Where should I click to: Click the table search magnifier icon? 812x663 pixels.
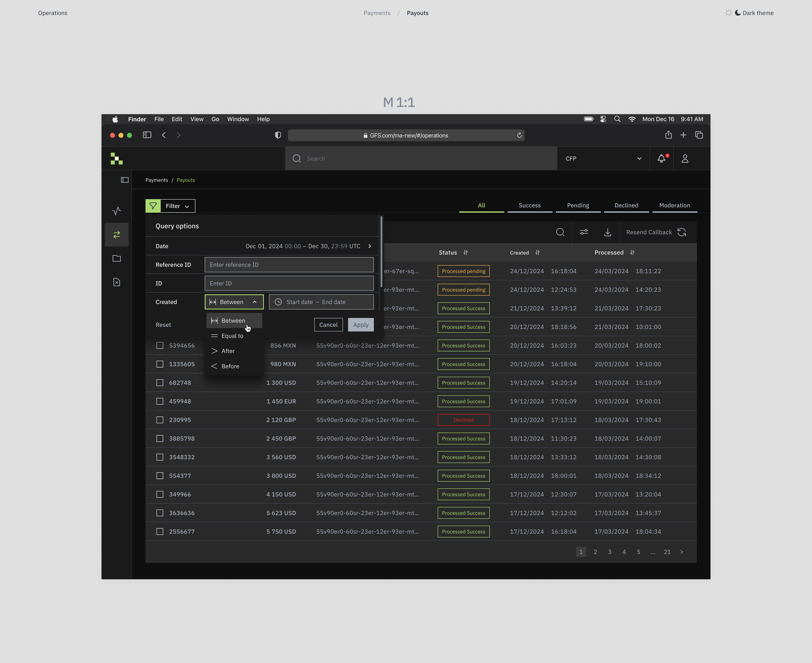(x=560, y=232)
